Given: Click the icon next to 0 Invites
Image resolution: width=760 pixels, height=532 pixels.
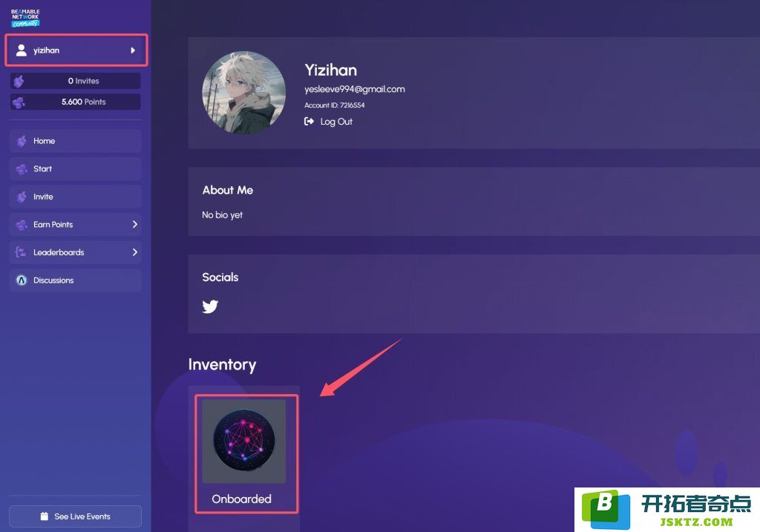Looking at the screenshot, I should 19,81.
